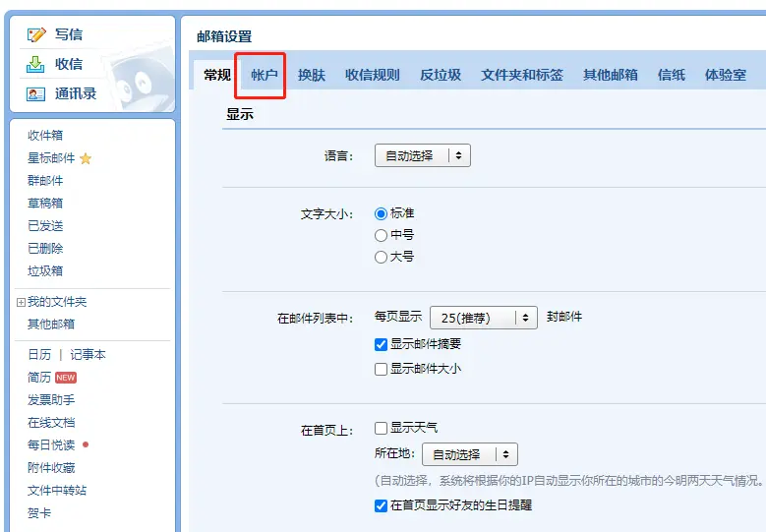
Task: Open the 群邮件 folder
Action: click(45, 181)
